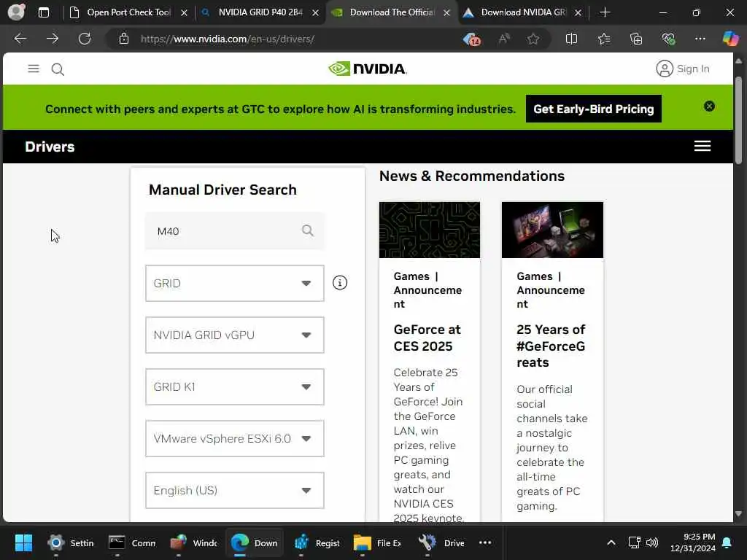Screen dimensions: 747x560
Task: Open the Browser Essentials heart icon
Action: [x=668, y=39]
